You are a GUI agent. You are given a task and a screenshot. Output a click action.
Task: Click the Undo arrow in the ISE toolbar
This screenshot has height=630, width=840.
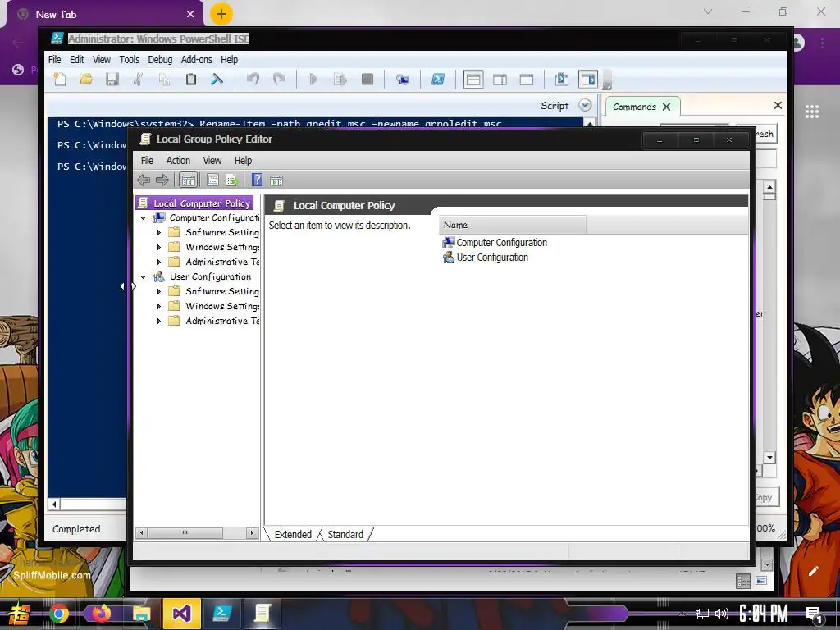tap(253, 80)
